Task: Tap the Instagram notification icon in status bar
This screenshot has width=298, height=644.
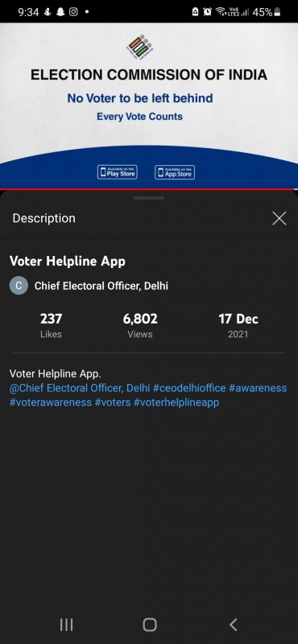Action: pos(73,12)
